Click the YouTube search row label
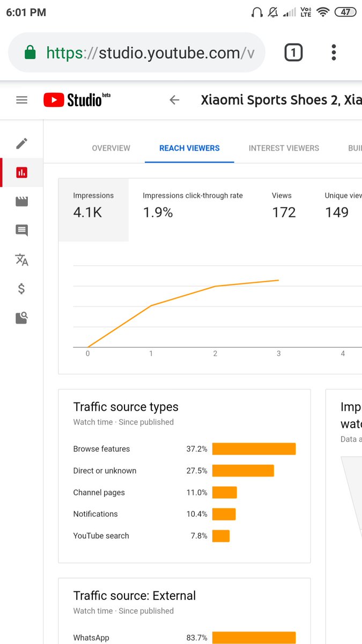The width and height of the screenshot is (362, 644). (x=101, y=536)
